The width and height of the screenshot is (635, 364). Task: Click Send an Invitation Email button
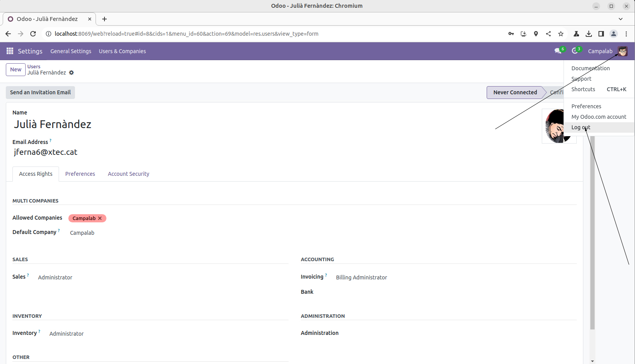tap(40, 92)
